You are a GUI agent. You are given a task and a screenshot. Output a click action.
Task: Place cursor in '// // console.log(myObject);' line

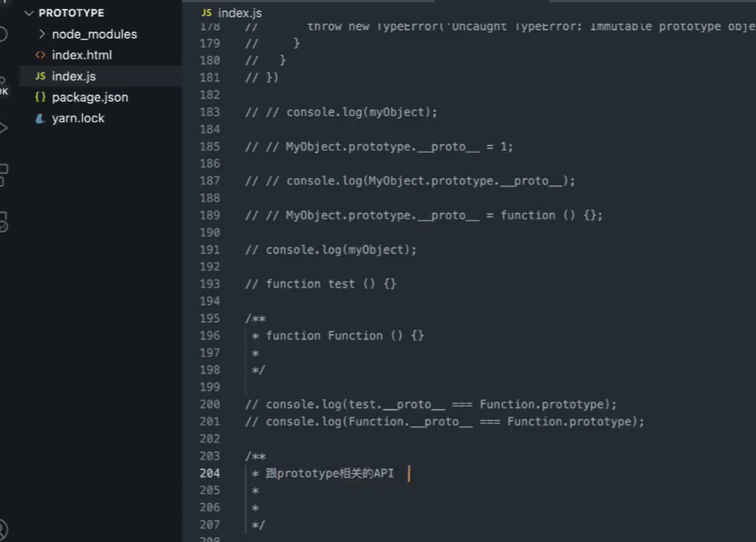[341, 112]
